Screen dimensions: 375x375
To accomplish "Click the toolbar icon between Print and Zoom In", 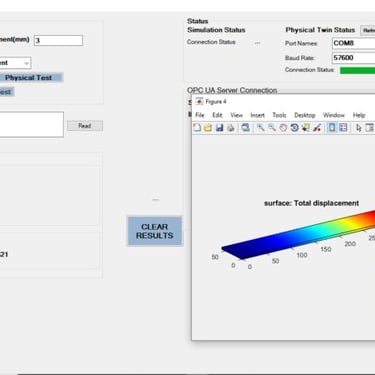I will 246,128.
